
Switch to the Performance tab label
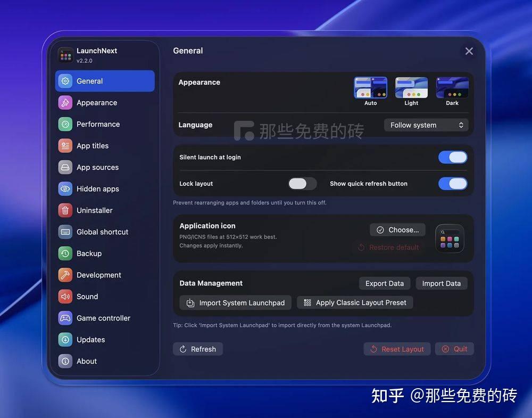98,124
